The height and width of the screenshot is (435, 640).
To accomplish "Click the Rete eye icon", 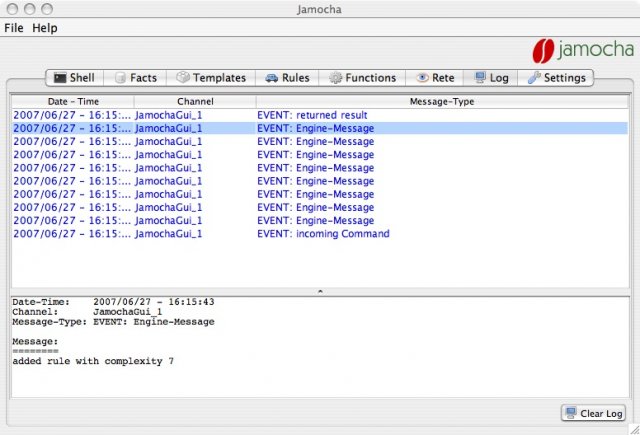I will click(422, 78).
